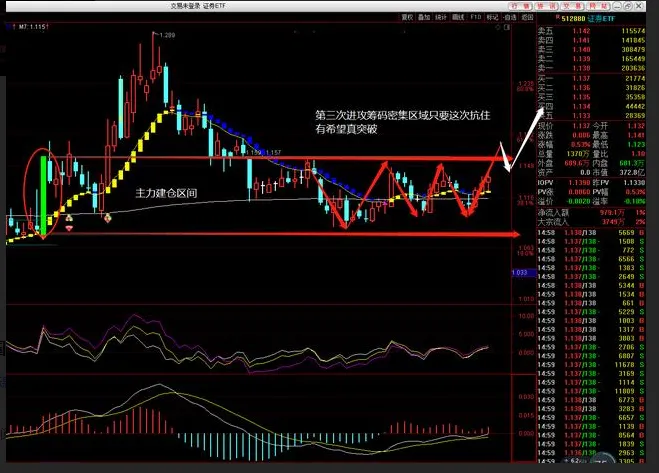
Task: Click the IOPV value 1.1390
Action: [x=579, y=182]
